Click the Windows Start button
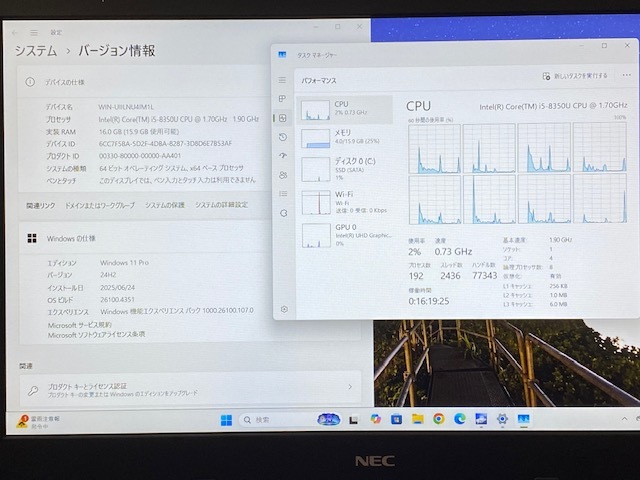Image resolution: width=640 pixels, height=480 pixels. [226, 420]
